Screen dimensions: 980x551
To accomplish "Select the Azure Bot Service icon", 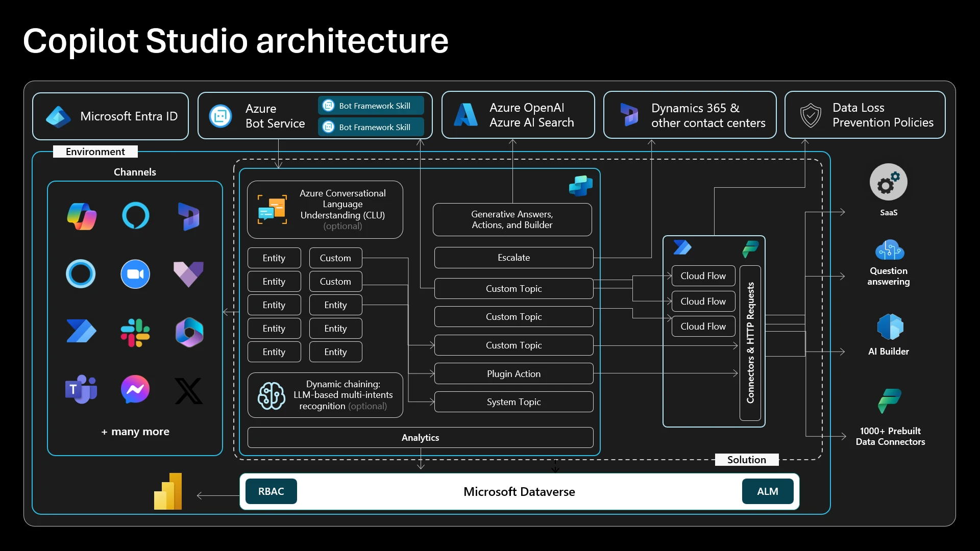I will click(220, 116).
